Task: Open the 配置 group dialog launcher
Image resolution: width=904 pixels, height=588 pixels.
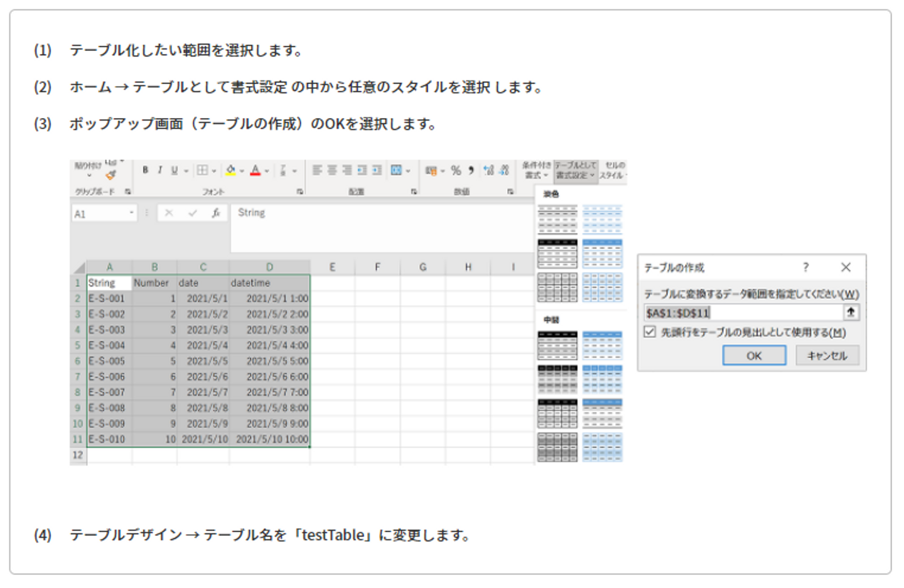Action: click(x=414, y=191)
